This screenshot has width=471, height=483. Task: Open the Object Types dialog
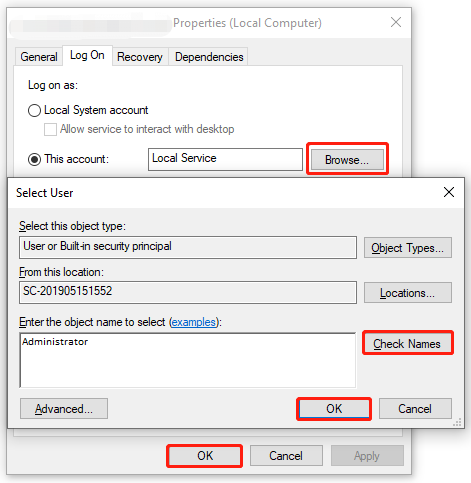coord(408,248)
